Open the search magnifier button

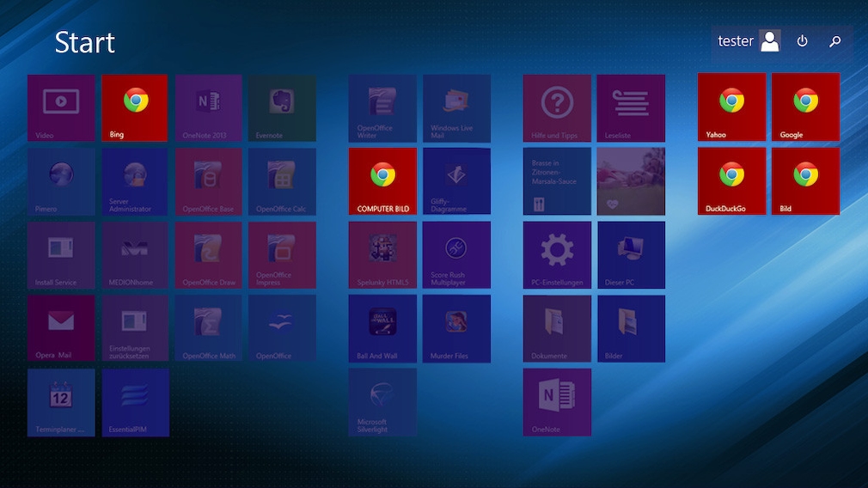click(x=834, y=41)
